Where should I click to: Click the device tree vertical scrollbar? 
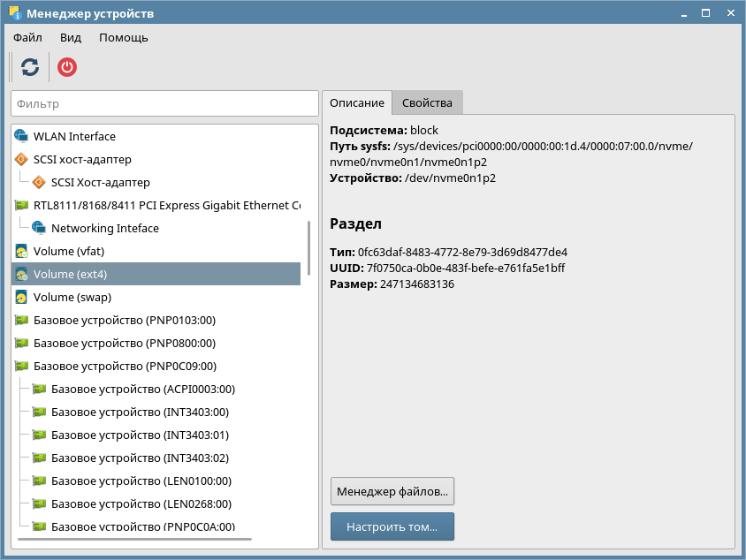point(308,247)
